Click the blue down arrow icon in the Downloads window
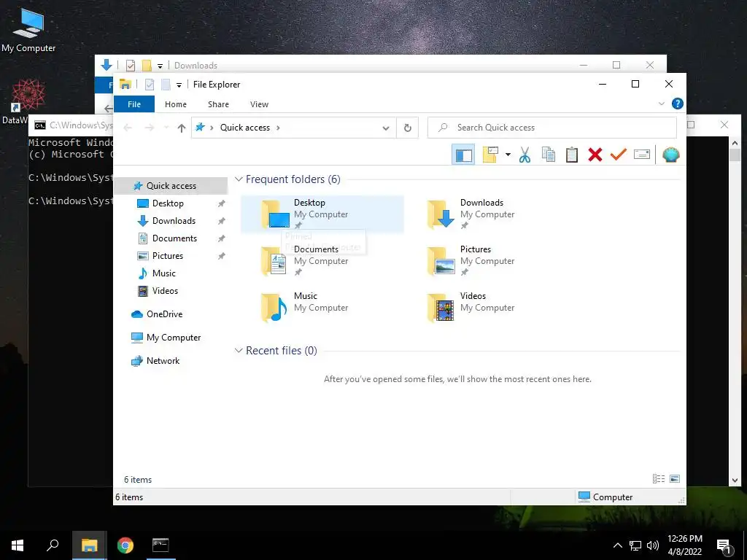Screen dimensions: 747x560 (107, 65)
